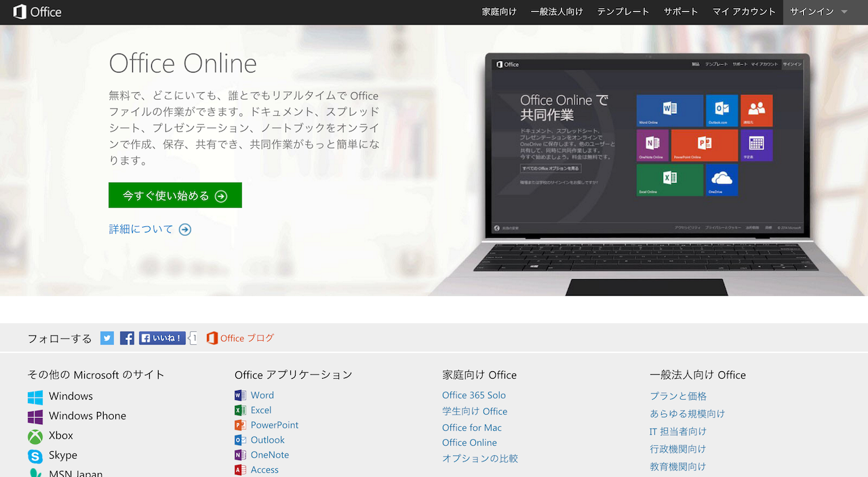Image resolution: width=868 pixels, height=477 pixels.
Task: Click the Facebook follow icon
Action: tap(127, 338)
